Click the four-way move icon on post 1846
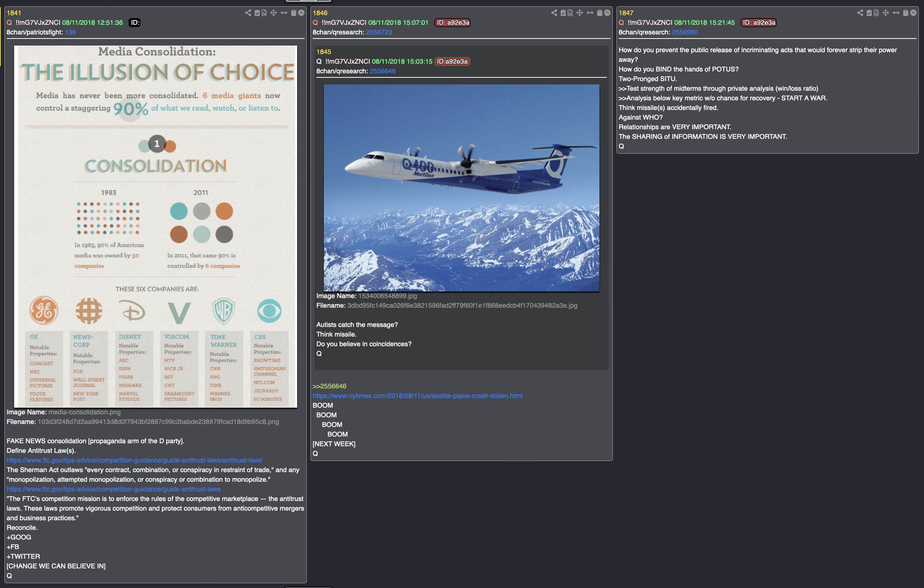Image resolution: width=924 pixels, height=588 pixels. (x=580, y=13)
